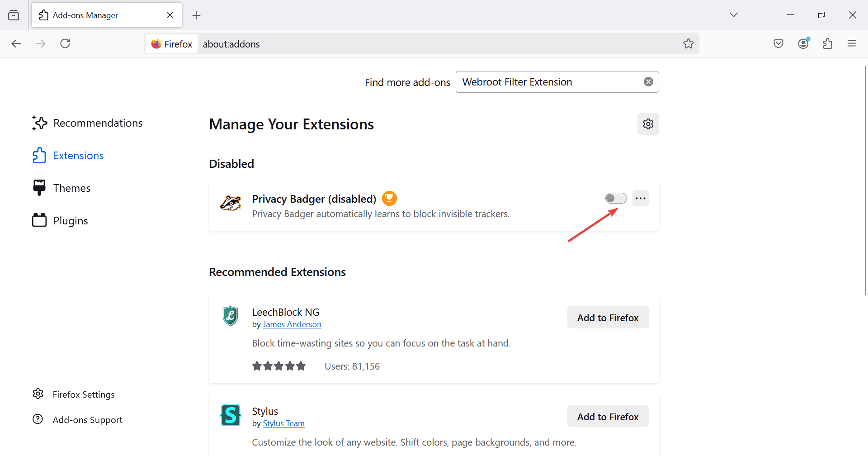Go back one page
Screen dimensions: 868x456
pyautogui.click(x=16, y=43)
